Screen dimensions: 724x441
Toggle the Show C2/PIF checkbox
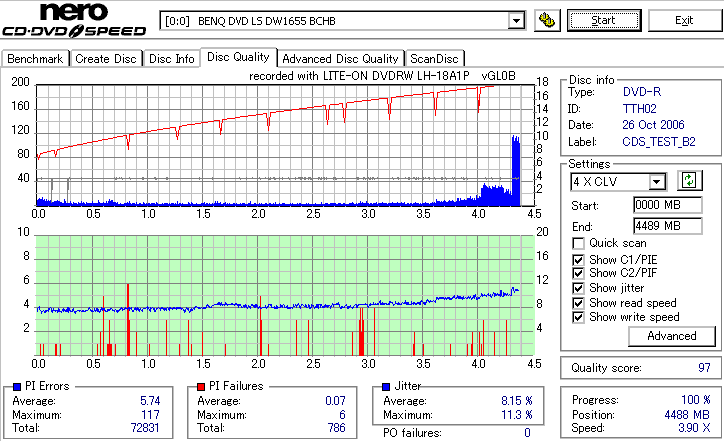(578, 273)
